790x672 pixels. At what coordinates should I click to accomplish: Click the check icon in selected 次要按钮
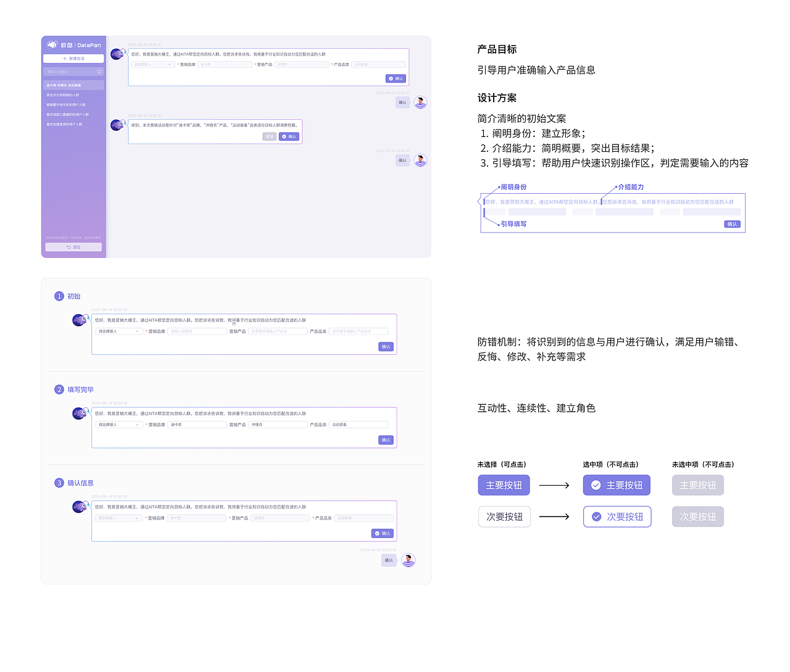point(597,516)
